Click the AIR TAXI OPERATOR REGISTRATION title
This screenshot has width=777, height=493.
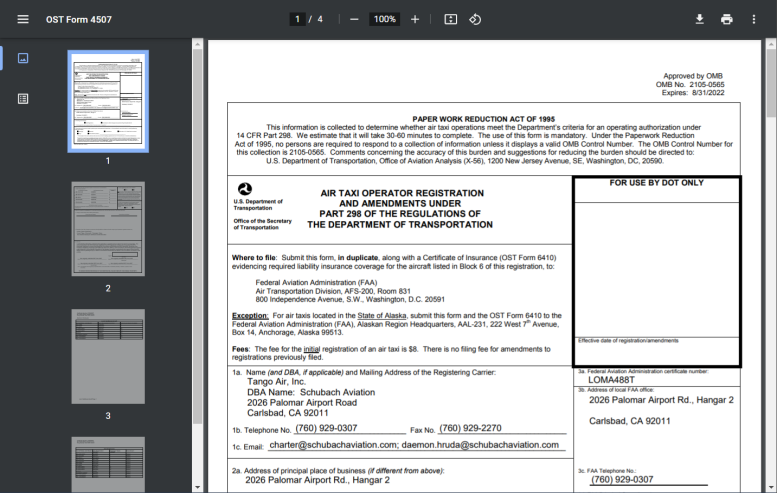point(402,193)
